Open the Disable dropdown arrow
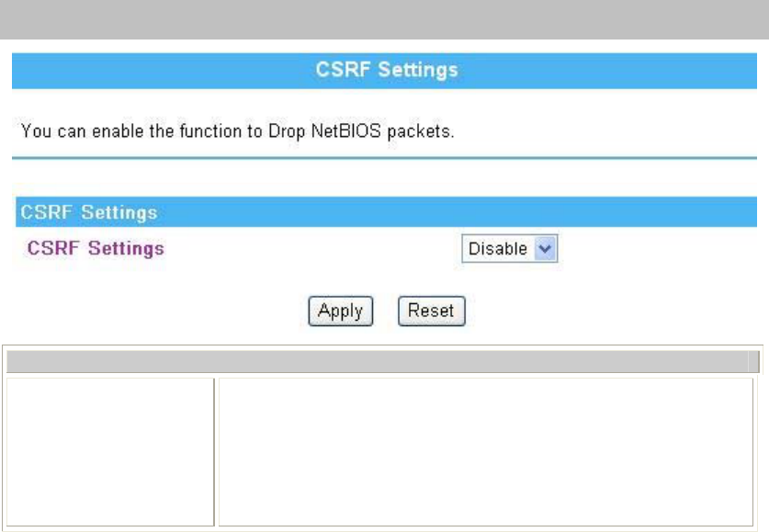Image resolution: width=769 pixels, height=532 pixels. (545, 249)
